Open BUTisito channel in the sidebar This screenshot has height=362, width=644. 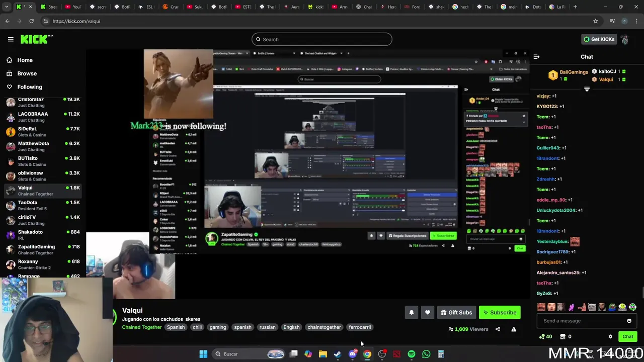[43, 161]
